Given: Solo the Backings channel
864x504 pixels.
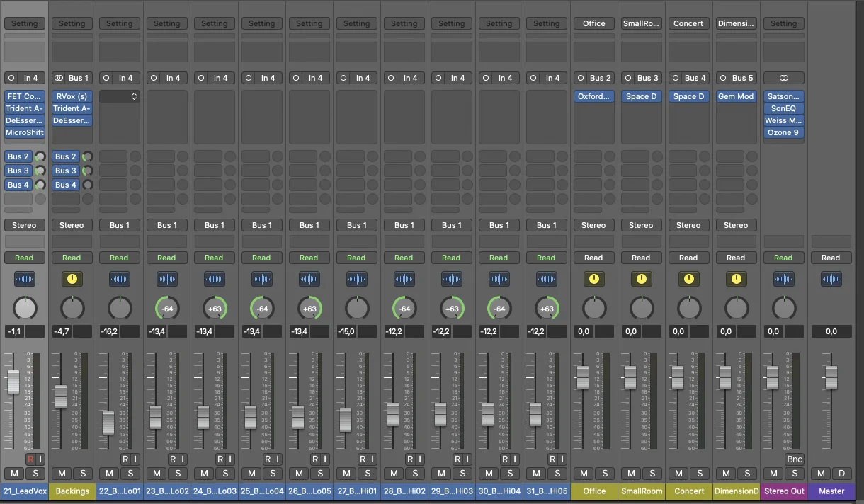Looking at the screenshot, I should pyautogui.click(x=83, y=474).
